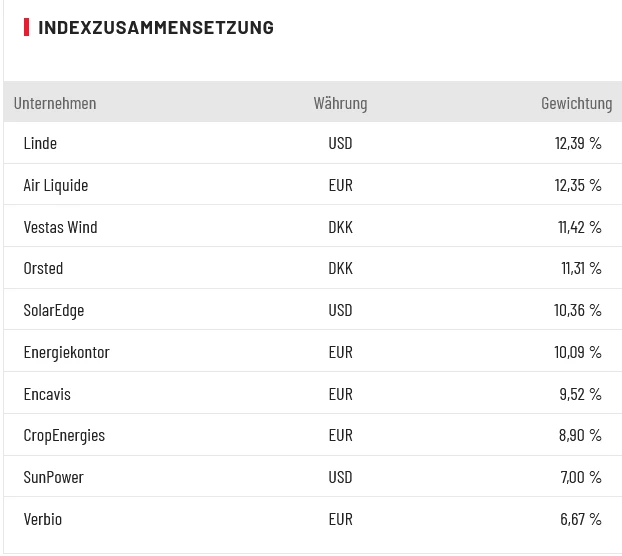Click the Energiekontor company name
This screenshot has width=622, height=556.
pos(66,352)
